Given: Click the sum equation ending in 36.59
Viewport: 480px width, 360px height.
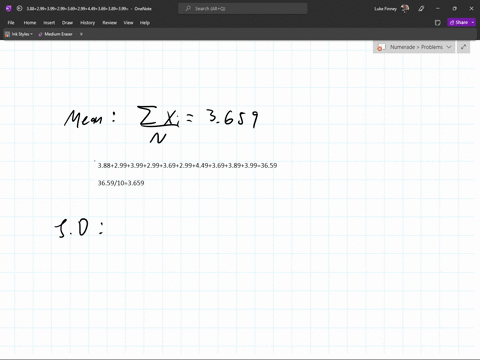Looking at the screenshot, I should [187, 165].
